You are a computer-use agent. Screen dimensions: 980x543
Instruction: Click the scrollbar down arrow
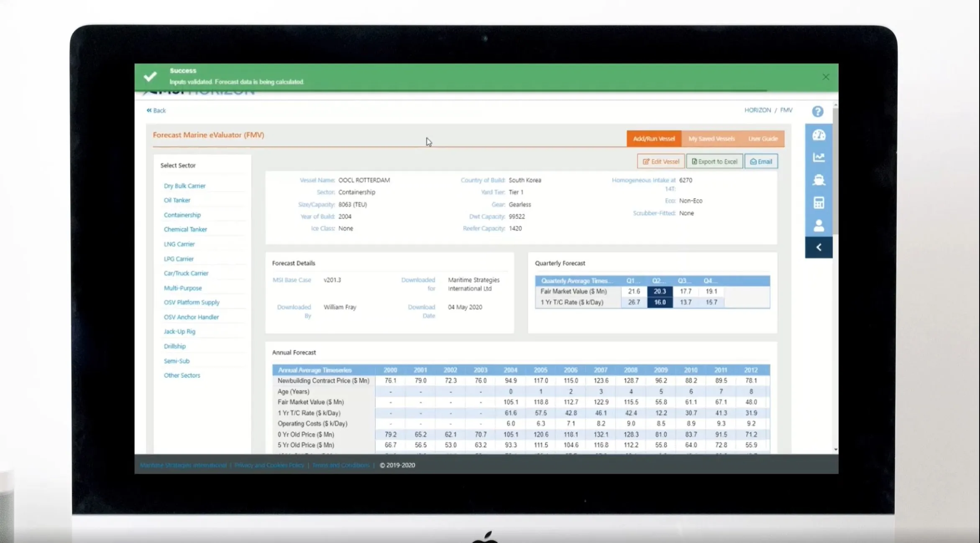[835, 449]
